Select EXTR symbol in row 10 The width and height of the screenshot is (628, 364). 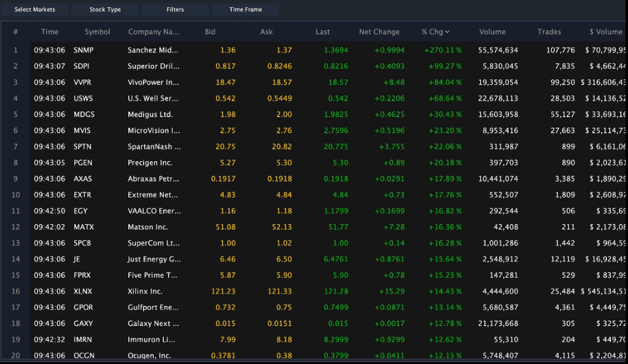click(x=83, y=195)
